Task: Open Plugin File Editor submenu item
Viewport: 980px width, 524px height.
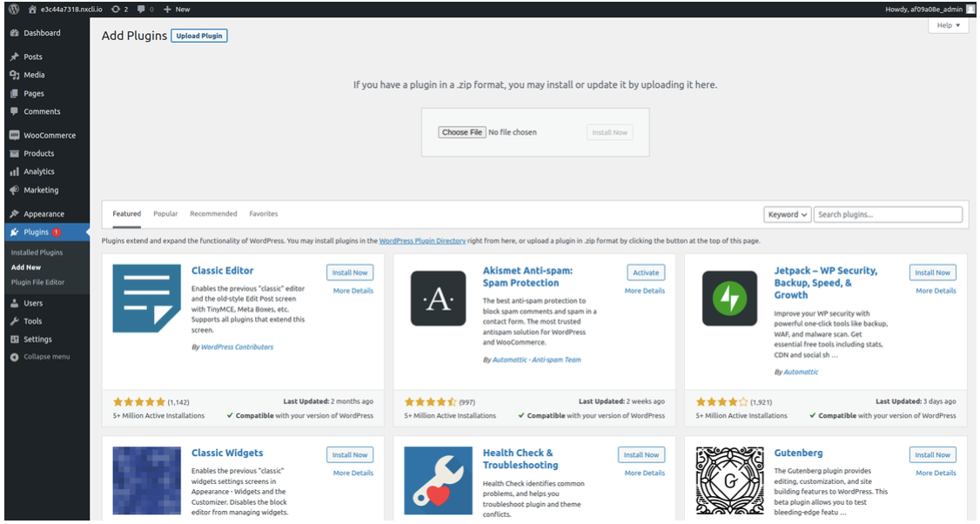Action: [x=37, y=283]
